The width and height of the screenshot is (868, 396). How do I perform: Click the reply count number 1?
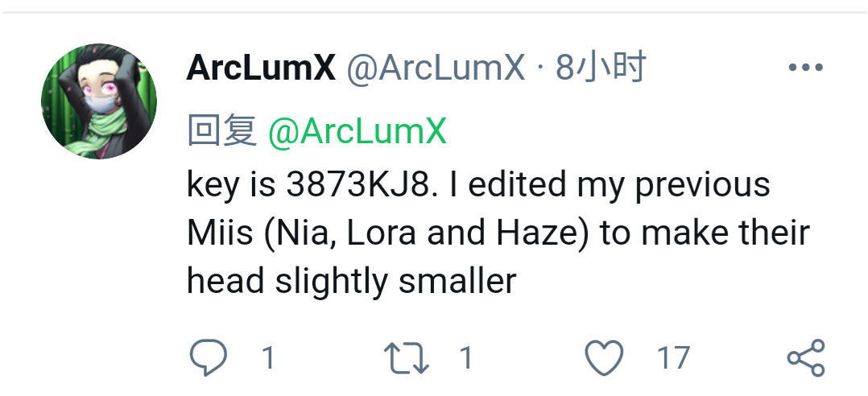pyautogui.click(x=269, y=358)
